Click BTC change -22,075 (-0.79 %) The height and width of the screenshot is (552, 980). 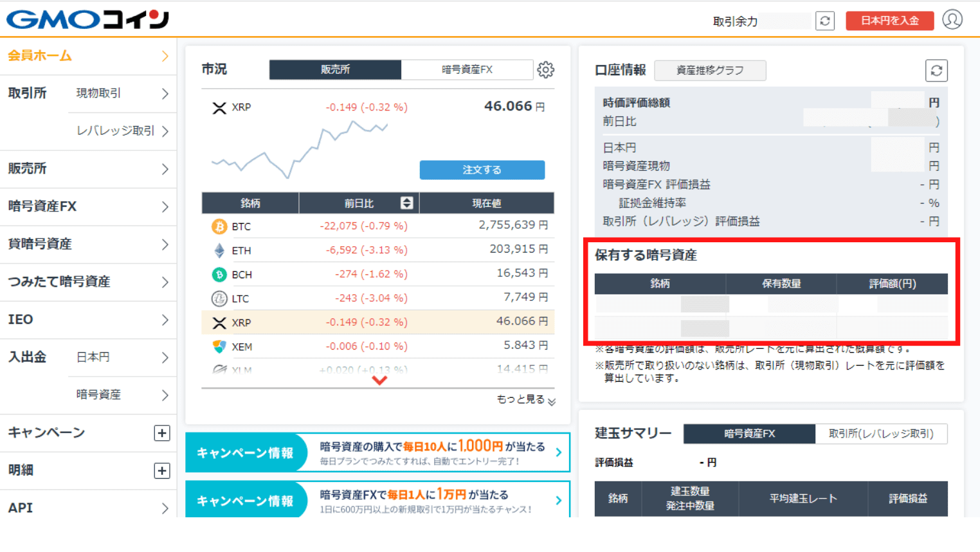[363, 226]
